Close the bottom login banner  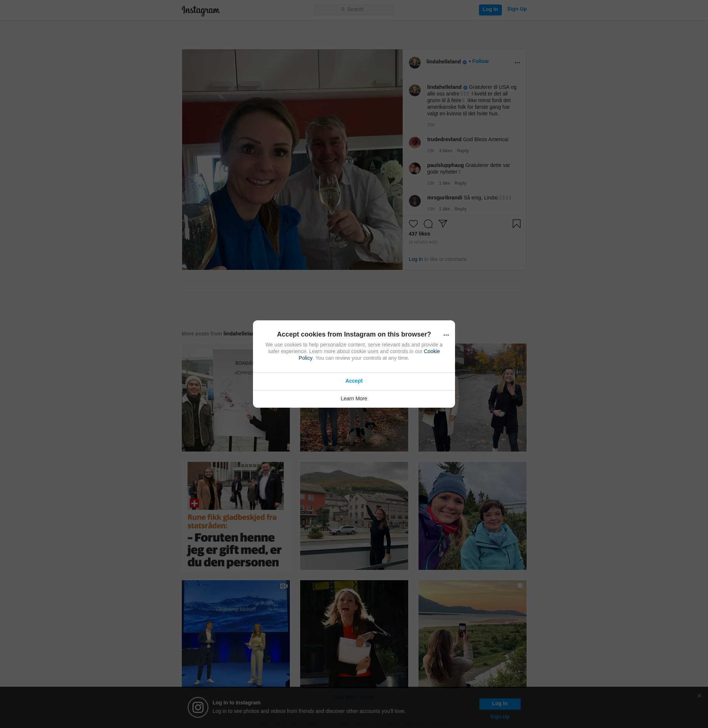[699, 696]
